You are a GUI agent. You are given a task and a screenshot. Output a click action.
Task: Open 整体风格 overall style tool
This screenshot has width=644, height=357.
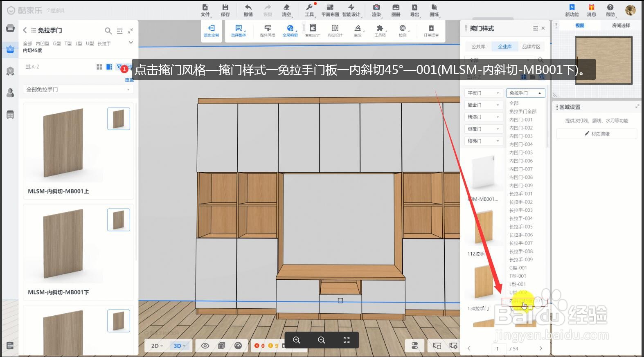268,31
